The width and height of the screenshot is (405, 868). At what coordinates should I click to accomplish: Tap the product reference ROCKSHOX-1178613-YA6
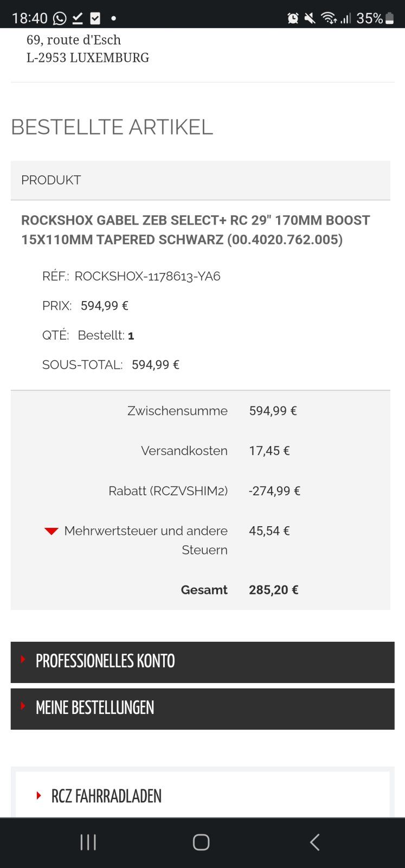click(x=147, y=276)
